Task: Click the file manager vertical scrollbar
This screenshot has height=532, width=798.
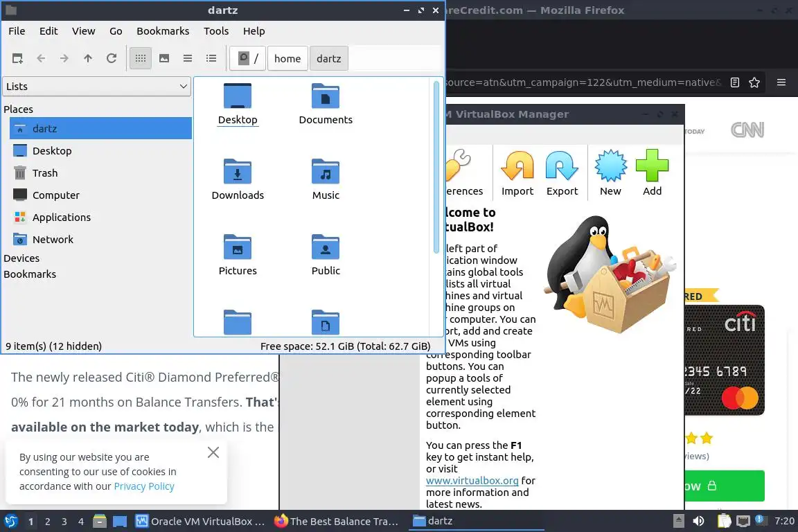Action: (x=436, y=167)
